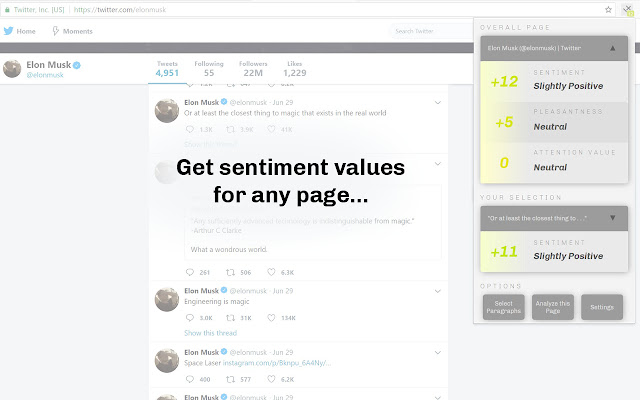Retweet the tweet with 506 retweets
Screen dimensions: 640x400
230,272
